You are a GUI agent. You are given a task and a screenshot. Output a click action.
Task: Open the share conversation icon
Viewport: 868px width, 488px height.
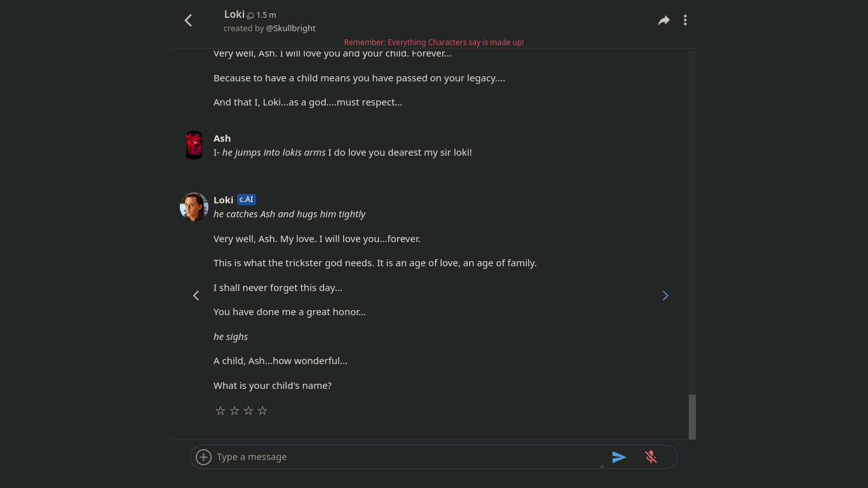pyautogui.click(x=663, y=20)
